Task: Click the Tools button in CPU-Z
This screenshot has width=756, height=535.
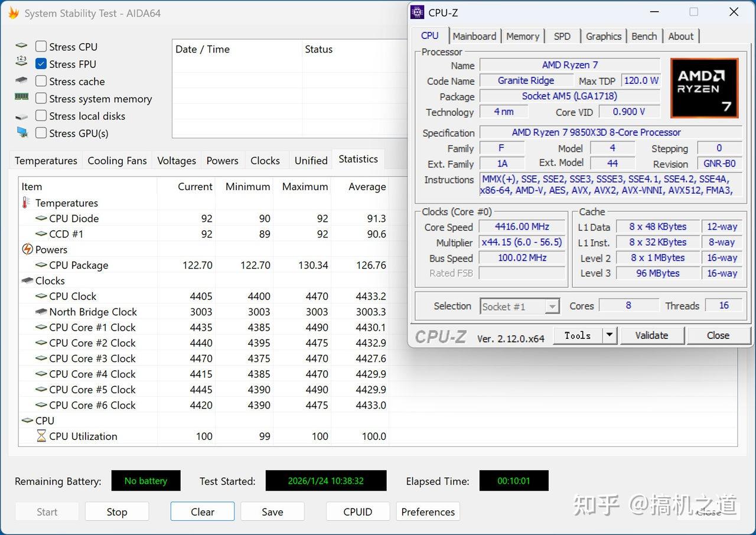Action: (578, 335)
